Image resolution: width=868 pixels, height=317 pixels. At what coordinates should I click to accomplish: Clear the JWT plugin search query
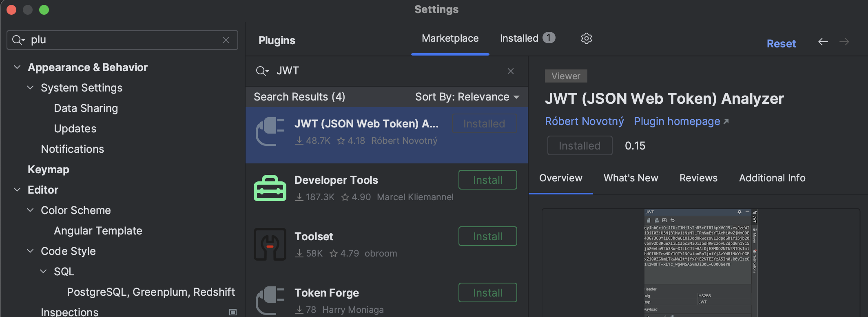pyautogui.click(x=510, y=71)
